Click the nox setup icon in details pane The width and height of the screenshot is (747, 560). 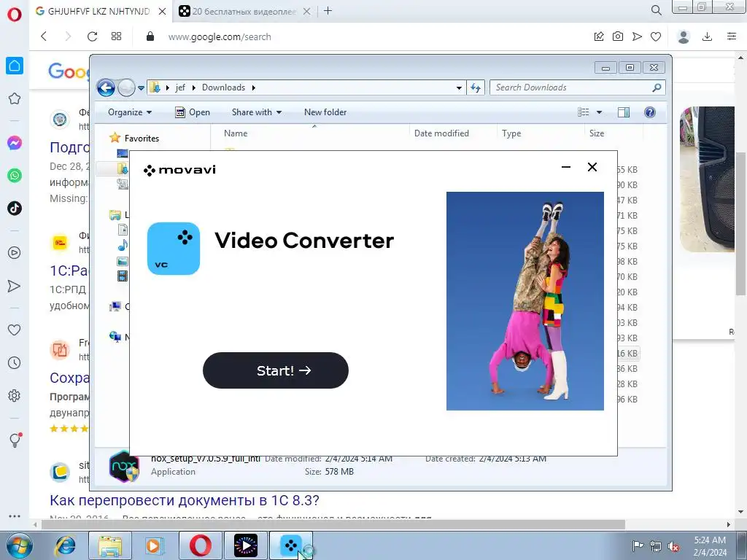pyautogui.click(x=124, y=467)
